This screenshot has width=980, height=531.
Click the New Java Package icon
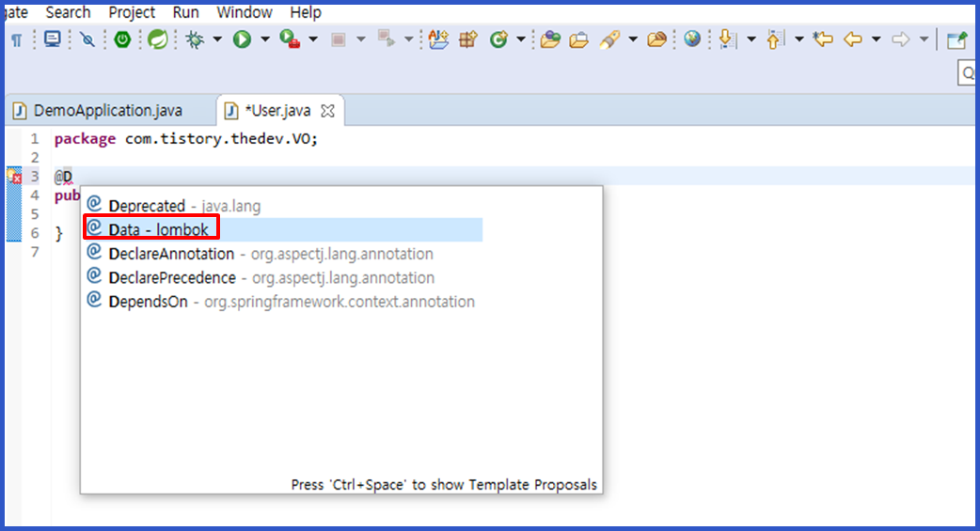pos(468,39)
